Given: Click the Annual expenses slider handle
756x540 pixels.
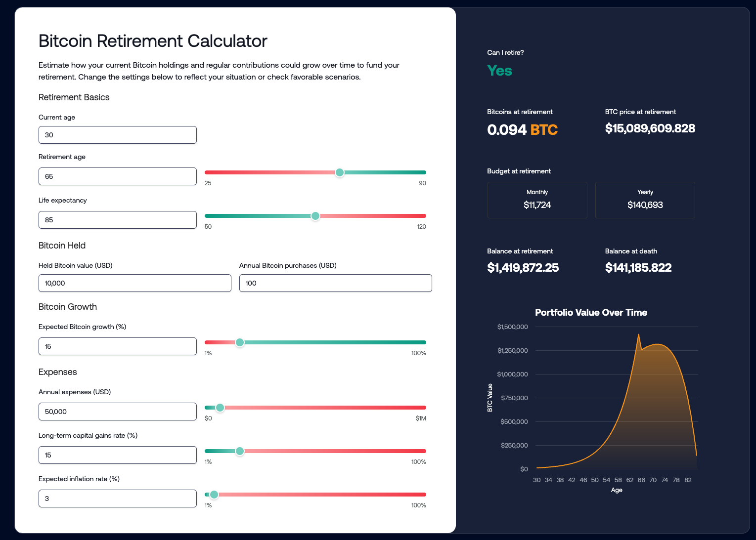Looking at the screenshot, I should pyautogui.click(x=221, y=408).
